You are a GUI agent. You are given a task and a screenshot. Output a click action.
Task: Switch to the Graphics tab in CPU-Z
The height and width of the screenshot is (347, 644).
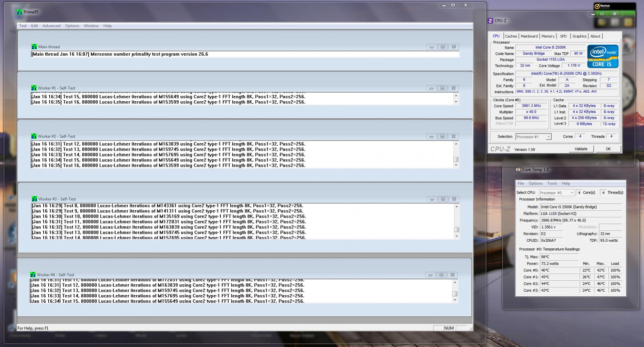coord(580,36)
